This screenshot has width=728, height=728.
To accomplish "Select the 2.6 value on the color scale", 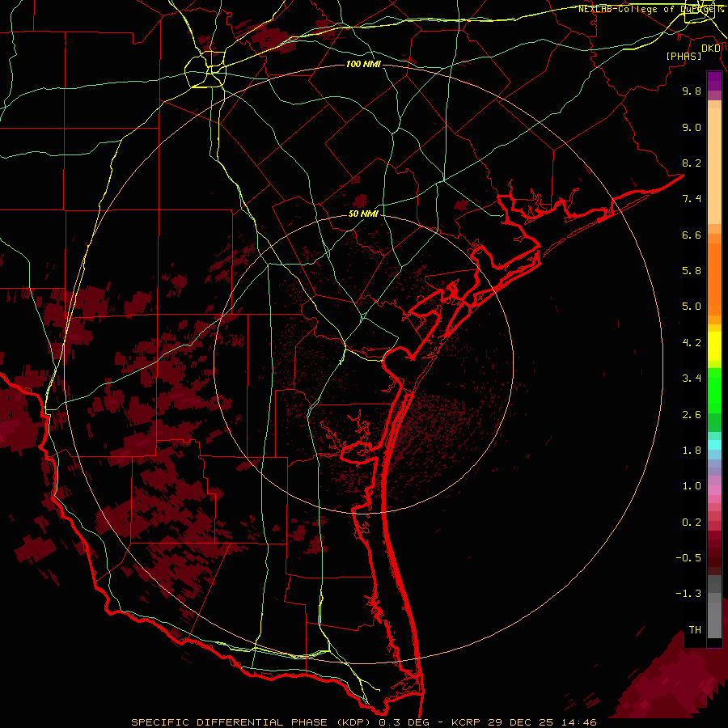I will coord(692,415).
